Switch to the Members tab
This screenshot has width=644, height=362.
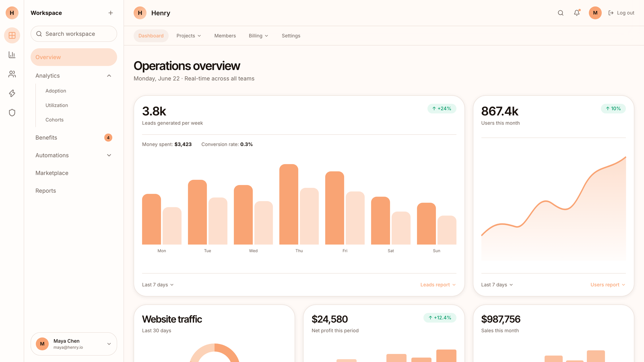225,36
